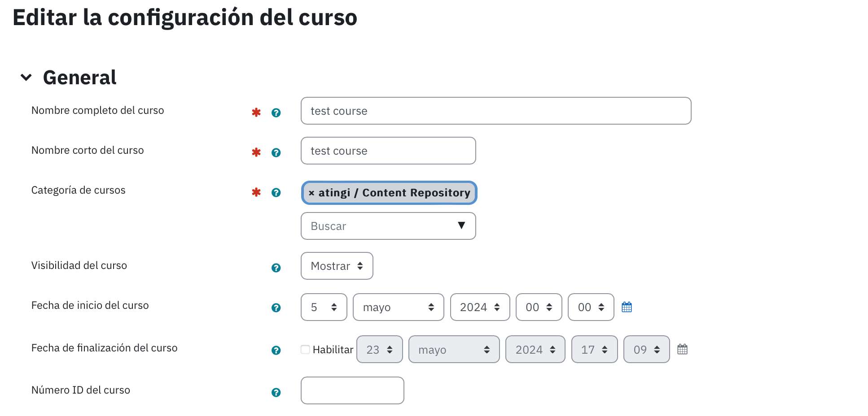Click the Nombre completo del curso field
Screen dimensions: 868x416
[496, 111]
